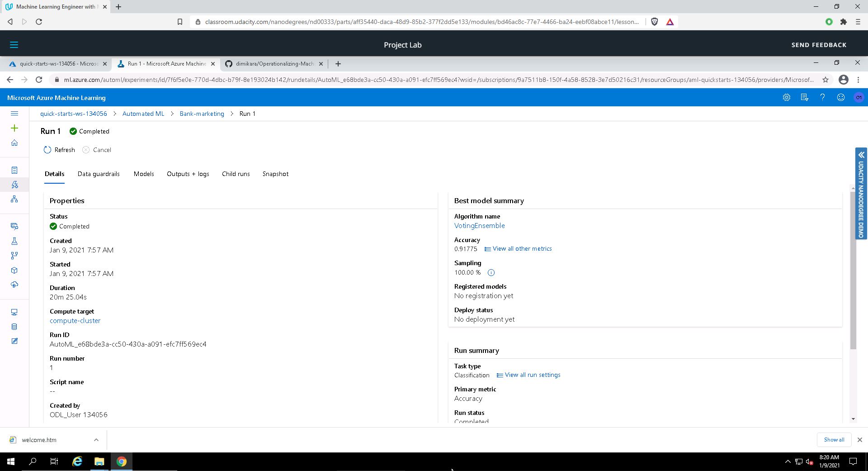
Task: Expand the Udacity Nanodegree Demo side panel
Action: (x=861, y=193)
